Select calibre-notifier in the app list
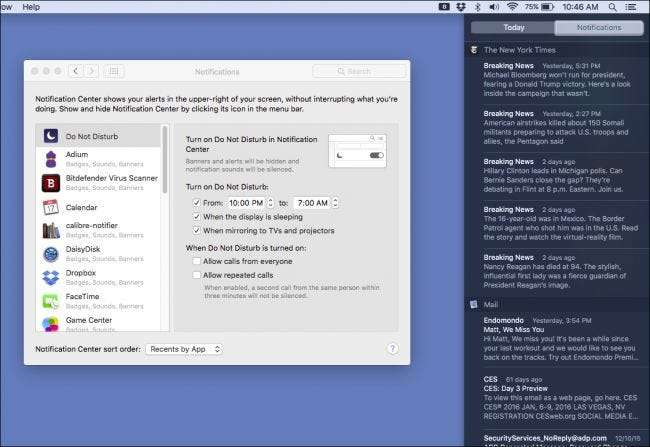Screen dimensions: 650x447 tap(99, 231)
